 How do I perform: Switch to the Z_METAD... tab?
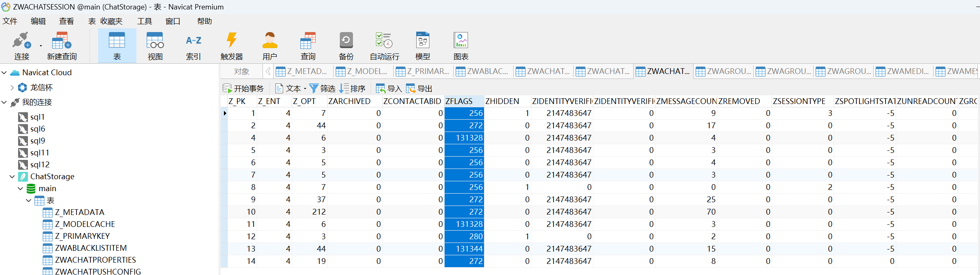[x=302, y=72]
